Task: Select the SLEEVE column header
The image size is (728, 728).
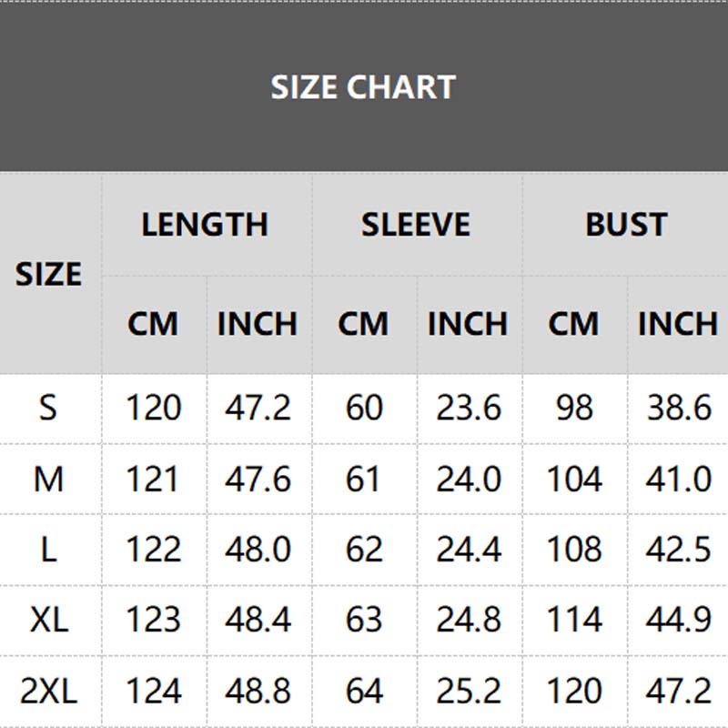Action: pos(416,225)
